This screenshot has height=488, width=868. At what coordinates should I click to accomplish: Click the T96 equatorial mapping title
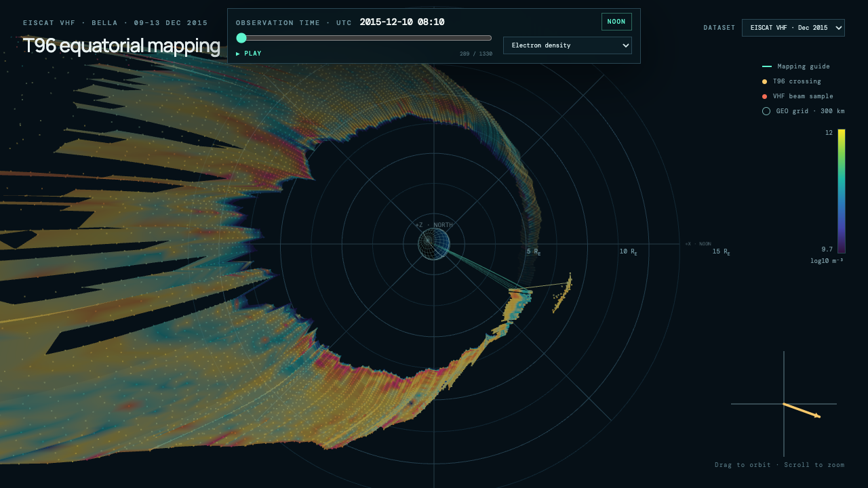pyautogui.click(x=121, y=46)
